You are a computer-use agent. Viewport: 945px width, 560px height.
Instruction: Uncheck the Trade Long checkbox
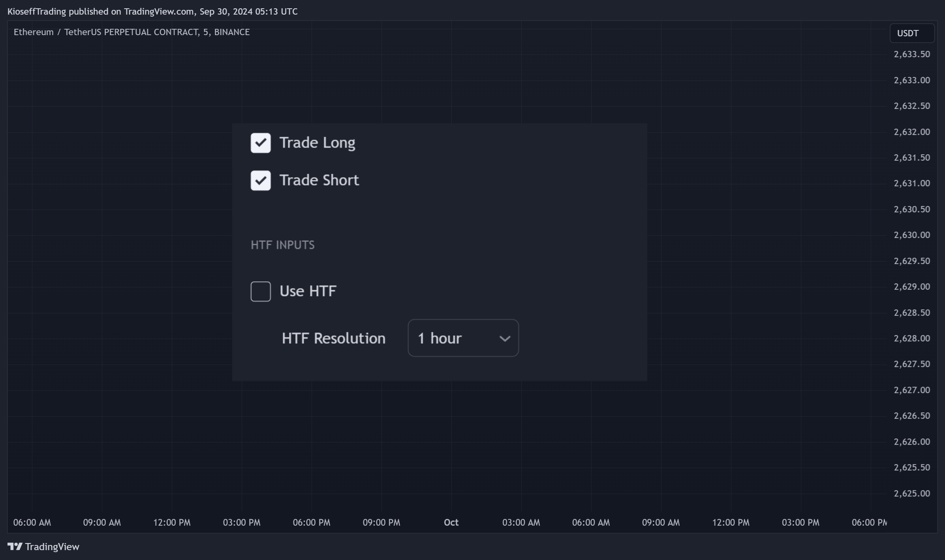point(261,143)
